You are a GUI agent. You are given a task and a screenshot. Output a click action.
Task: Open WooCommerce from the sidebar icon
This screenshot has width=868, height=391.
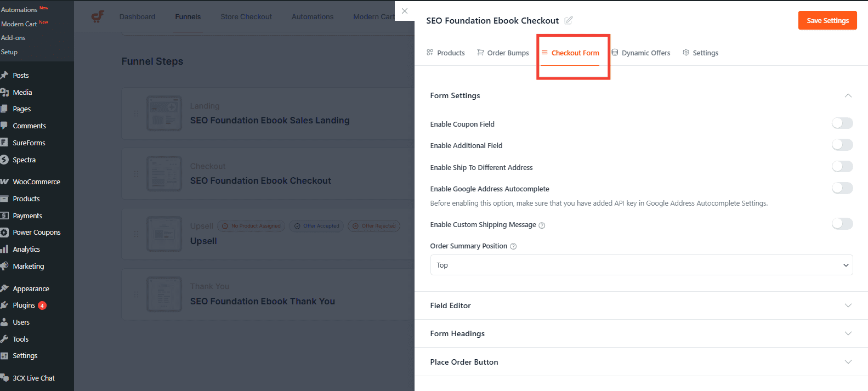click(7, 182)
